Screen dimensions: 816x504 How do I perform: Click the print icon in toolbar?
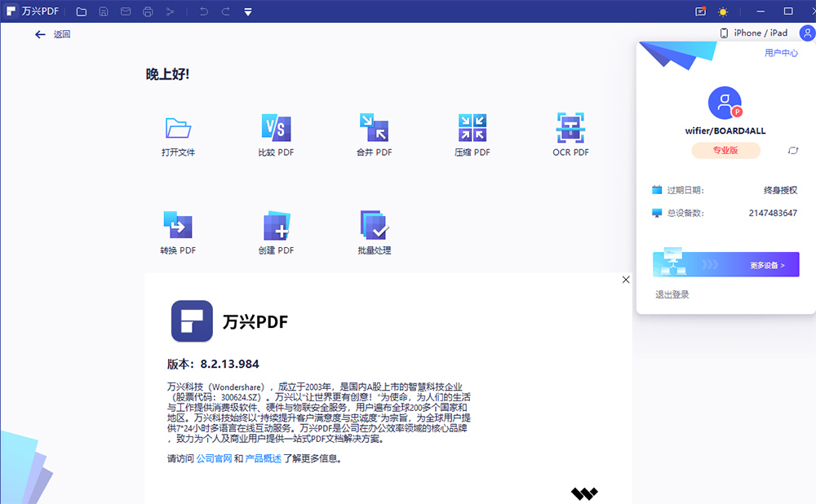(x=147, y=11)
